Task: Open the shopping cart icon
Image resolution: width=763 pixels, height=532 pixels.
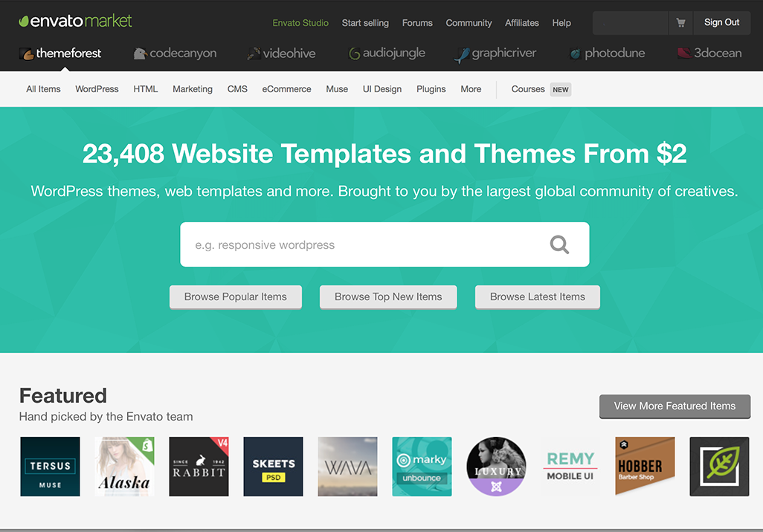Action: [x=680, y=22]
